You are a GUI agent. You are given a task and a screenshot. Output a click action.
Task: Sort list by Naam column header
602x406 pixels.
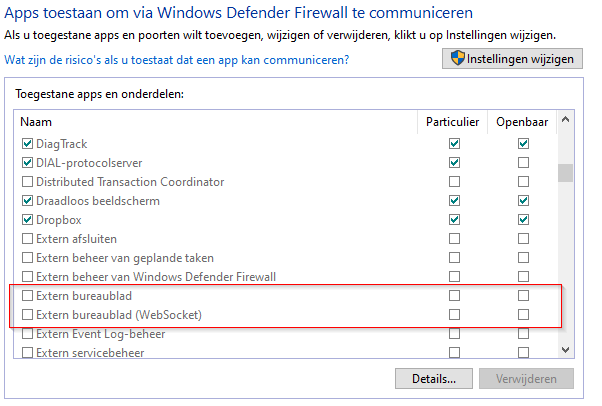[x=200, y=121]
